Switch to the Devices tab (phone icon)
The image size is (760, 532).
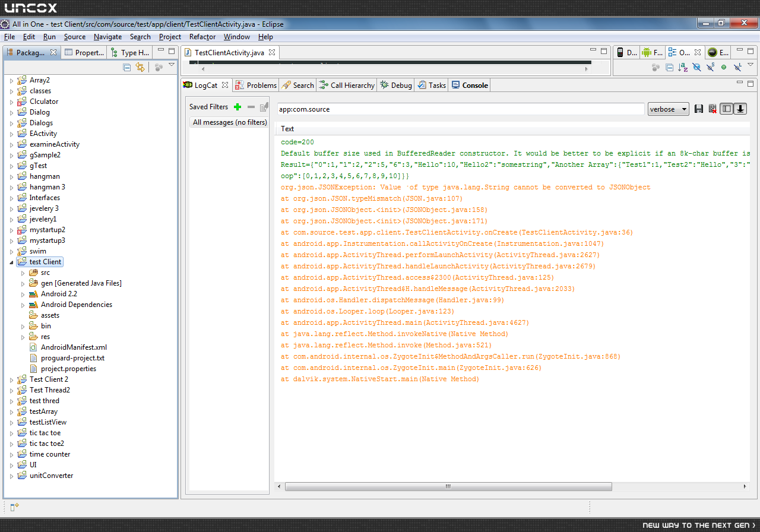click(x=626, y=52)
